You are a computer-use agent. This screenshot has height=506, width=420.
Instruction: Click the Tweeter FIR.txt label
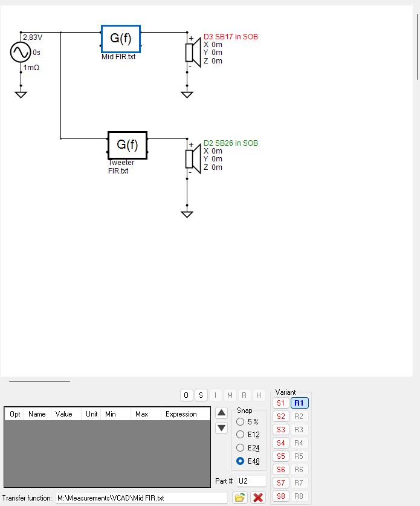click(x=121, y=166)
